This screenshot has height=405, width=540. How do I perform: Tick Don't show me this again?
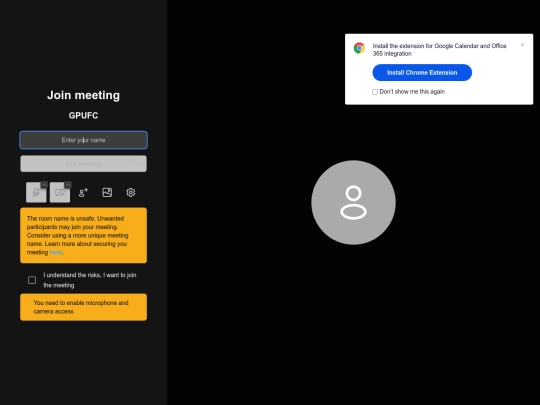(375, 92)
